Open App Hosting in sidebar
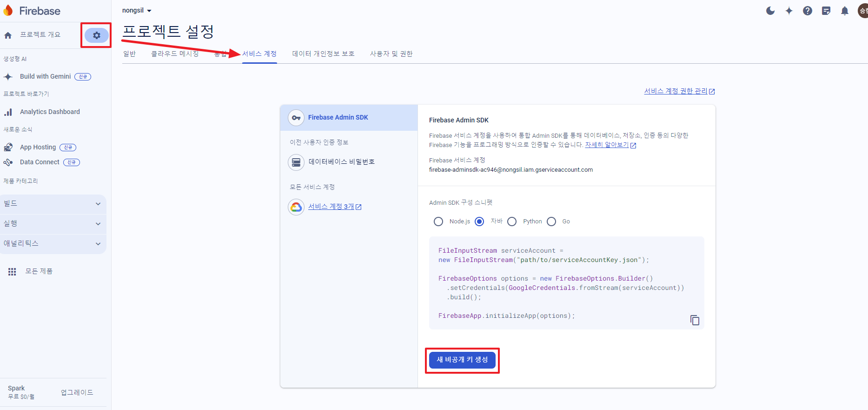Screen dimensions: 868x410 click(x=38, y=148)
